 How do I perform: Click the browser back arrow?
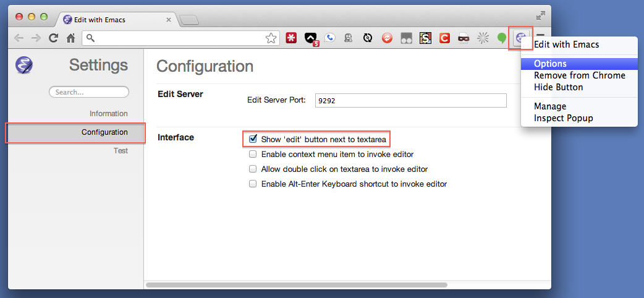(x=19, y=38)
